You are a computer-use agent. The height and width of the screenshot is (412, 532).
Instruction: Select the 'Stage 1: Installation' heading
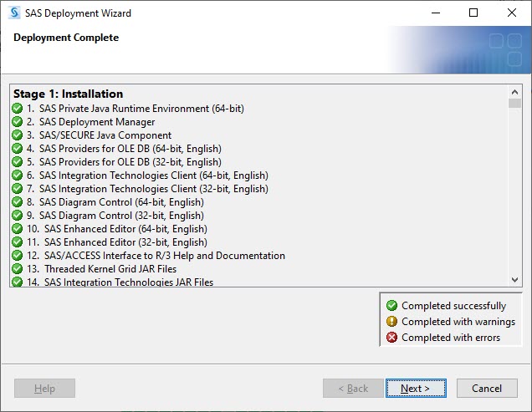69,94
